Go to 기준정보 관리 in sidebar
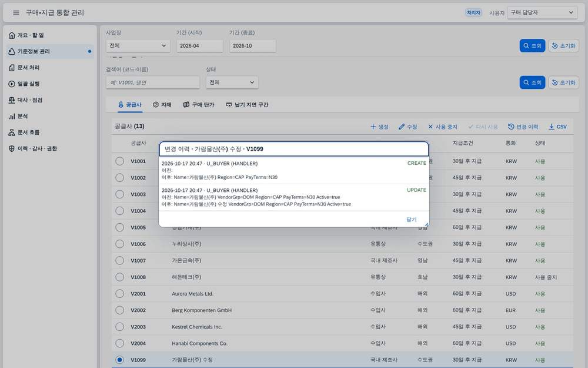Image resolution: width=588 pixels, height=368 pixels. click(x=49, y=51)
